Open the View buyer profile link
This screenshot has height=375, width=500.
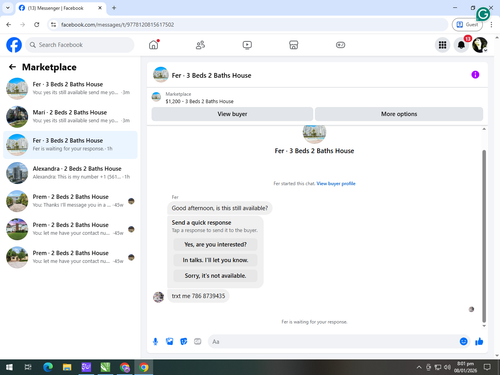pos(336,183)
